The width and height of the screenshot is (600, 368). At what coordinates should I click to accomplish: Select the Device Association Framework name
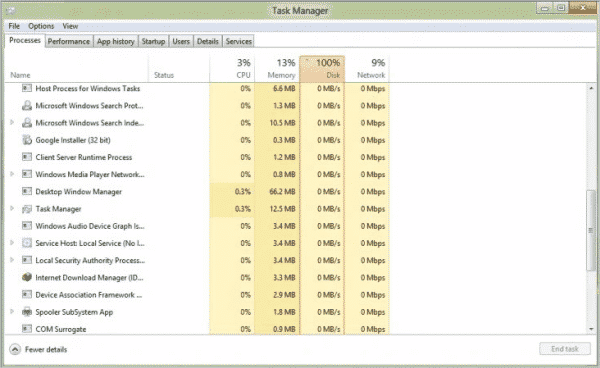tap(88, 295)
